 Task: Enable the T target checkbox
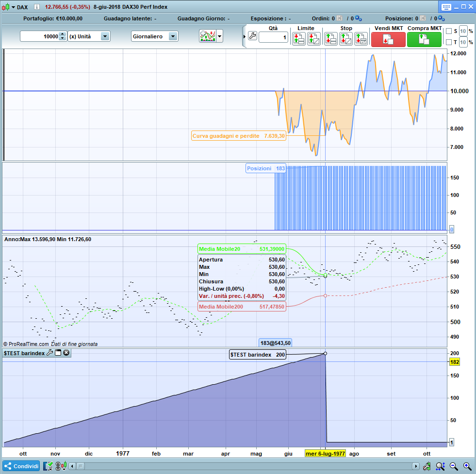tap(449, 42)
